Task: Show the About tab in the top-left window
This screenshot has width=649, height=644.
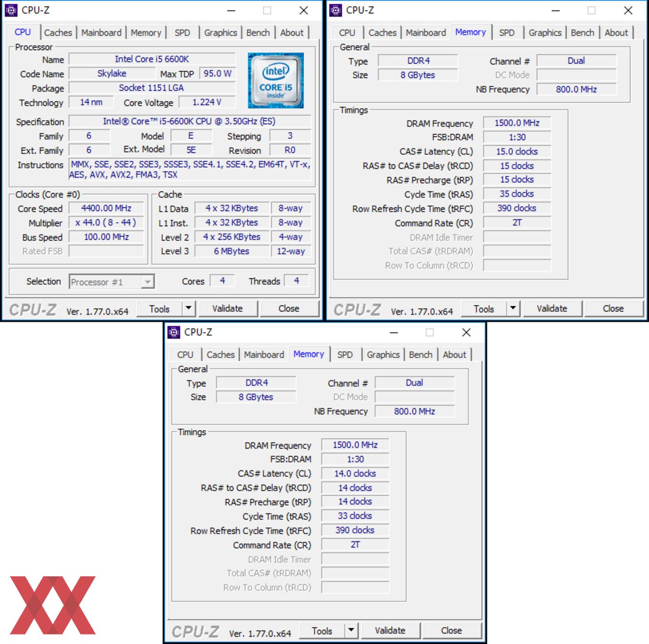Action: 292,32
